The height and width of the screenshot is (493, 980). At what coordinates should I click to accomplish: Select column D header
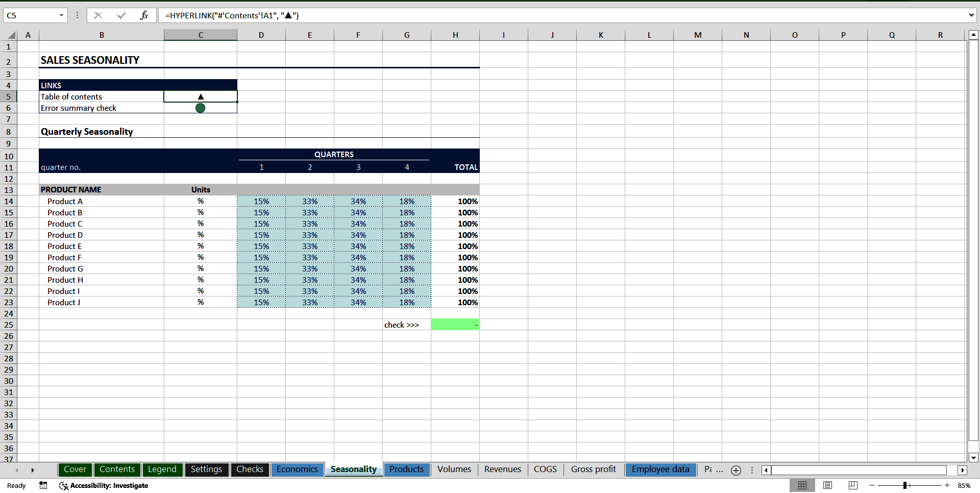[261, 35]
